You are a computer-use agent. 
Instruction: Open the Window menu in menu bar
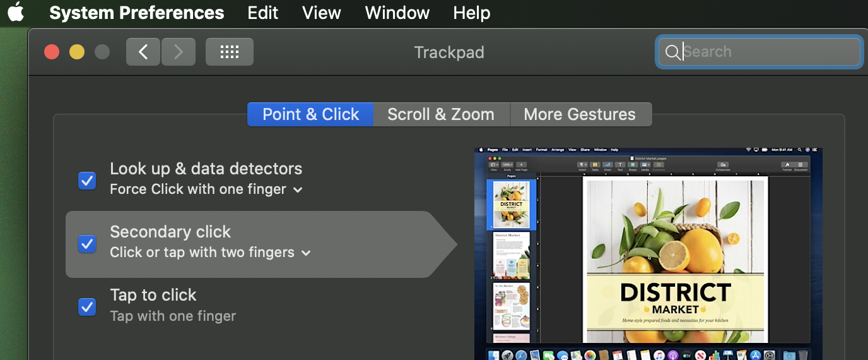tap(397, 13)
